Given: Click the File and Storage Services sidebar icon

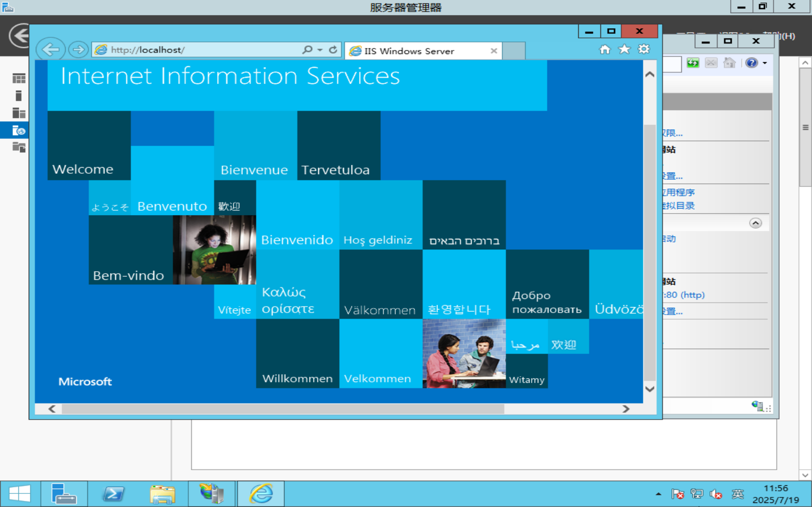Looking at the screenshot, I should [x=19, y=147].
